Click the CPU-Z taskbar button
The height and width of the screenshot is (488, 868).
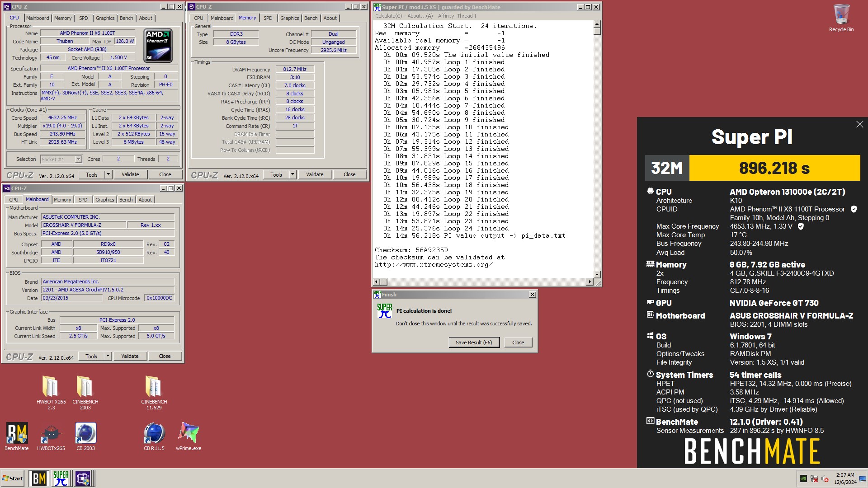tap(83, 479)
